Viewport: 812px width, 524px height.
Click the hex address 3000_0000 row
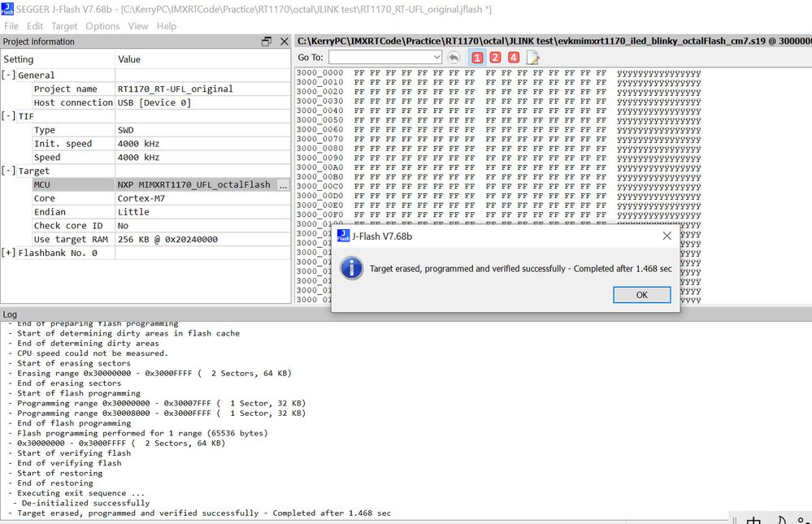[498, 73]
